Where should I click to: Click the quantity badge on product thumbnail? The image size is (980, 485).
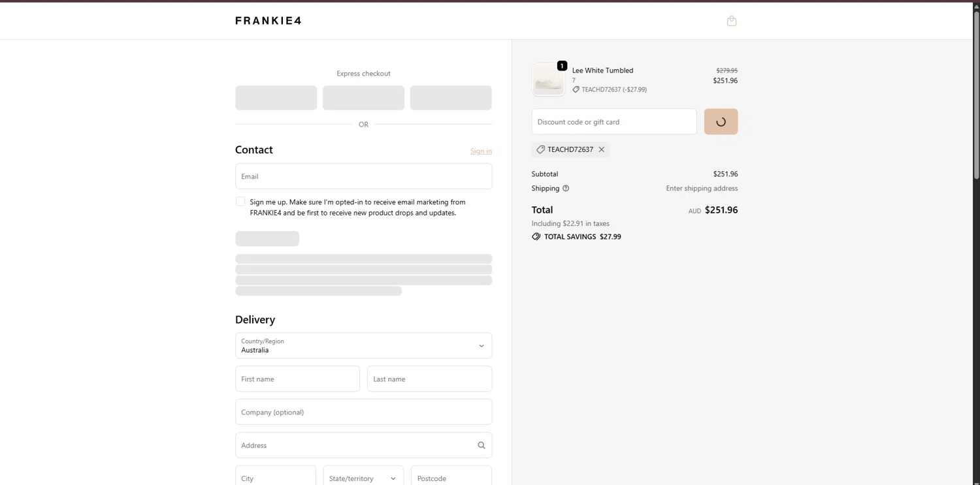tap(562, 66)
